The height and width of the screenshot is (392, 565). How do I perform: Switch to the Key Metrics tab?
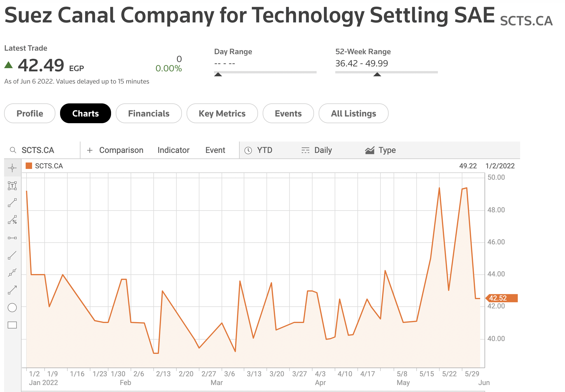(x=222, y=113)
